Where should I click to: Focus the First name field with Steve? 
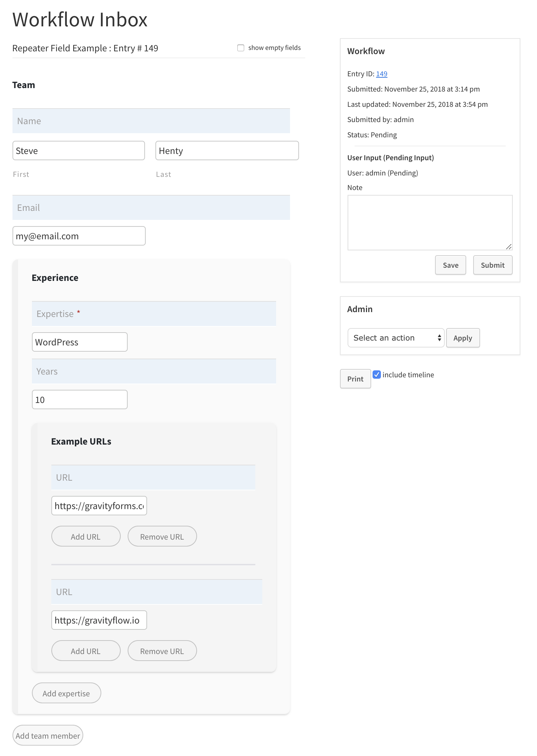point(79,151)
